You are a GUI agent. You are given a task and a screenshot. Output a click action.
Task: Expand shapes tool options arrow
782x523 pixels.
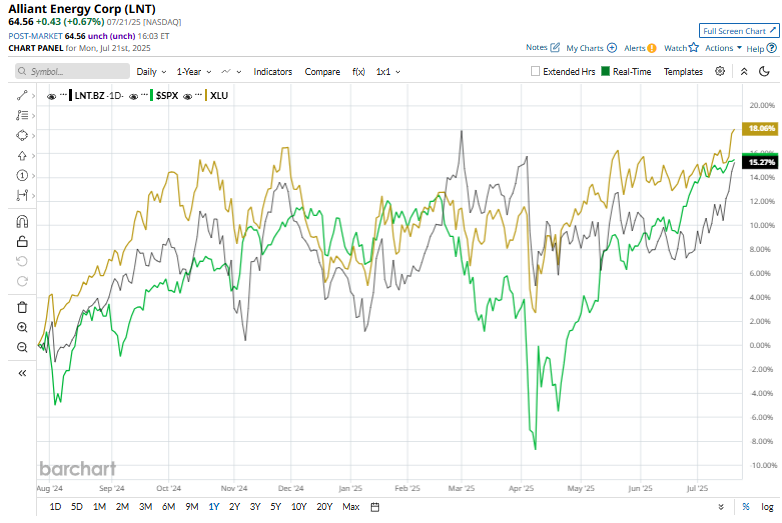pos(33,136)
